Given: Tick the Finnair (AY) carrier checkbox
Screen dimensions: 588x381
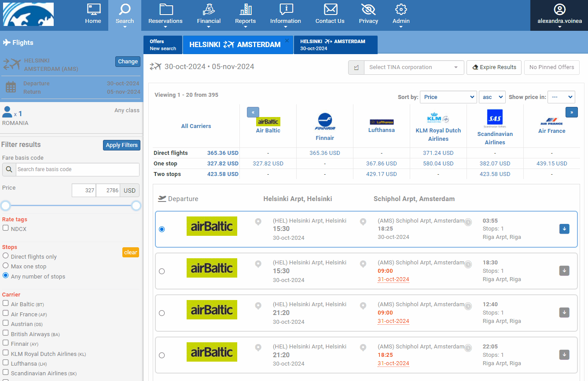Looking at the screenshot, I should [x=6, y=343].
